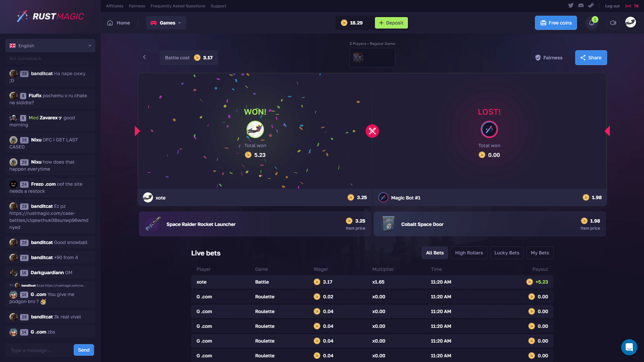Select the All Bets tab
This screenshot has width=644, height=362.
click(435, 253)
